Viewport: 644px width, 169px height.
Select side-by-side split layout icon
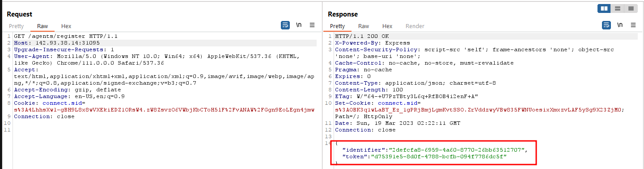click(x=604, y=8)
